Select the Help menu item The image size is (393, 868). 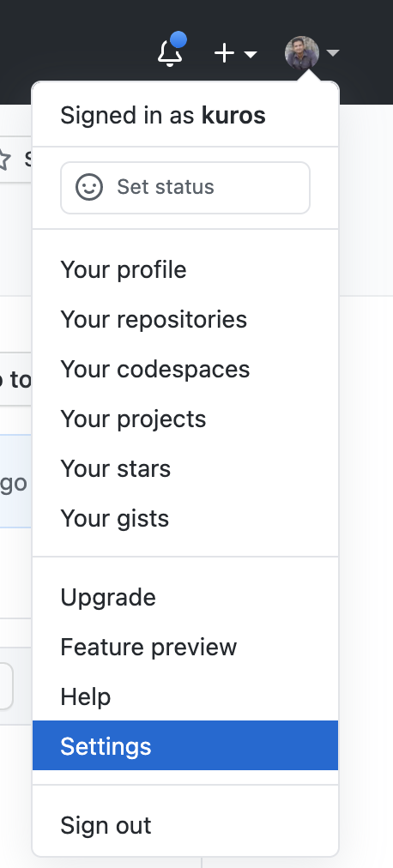[x=185, y=697]
